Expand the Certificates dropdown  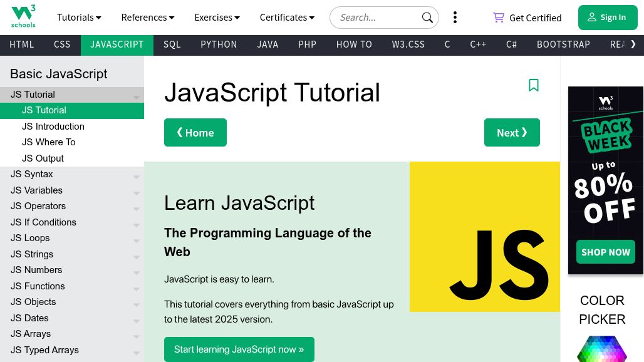click(287, 18)
